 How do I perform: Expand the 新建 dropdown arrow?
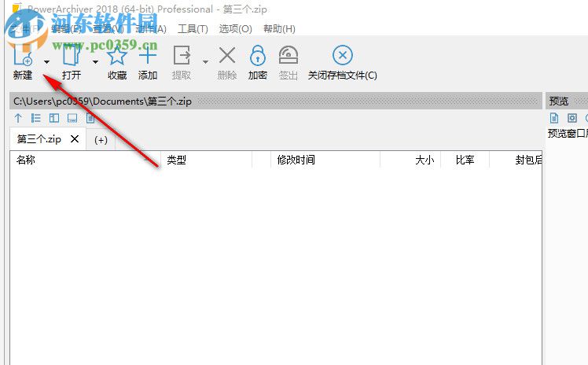coord(46,62)
